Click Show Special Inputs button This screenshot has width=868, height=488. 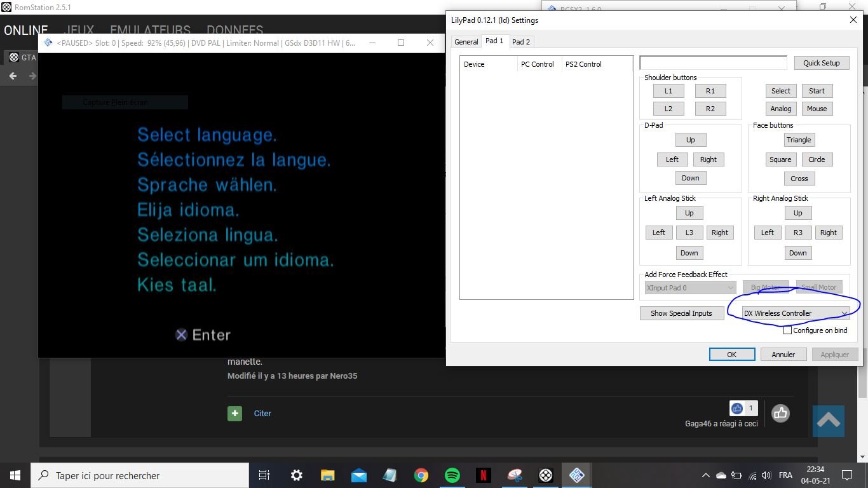(x=681, y=313)
